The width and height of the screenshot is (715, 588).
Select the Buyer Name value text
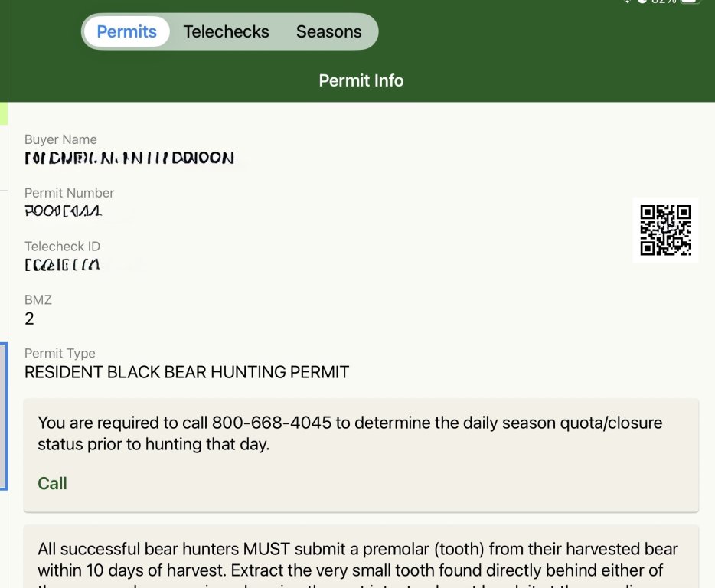pos(129,158)
